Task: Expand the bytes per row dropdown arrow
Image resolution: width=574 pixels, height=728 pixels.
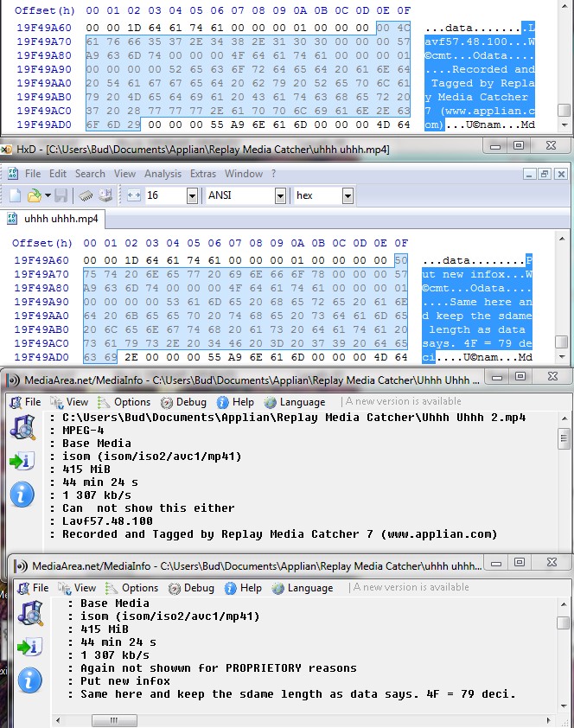Action: [193, 195]
